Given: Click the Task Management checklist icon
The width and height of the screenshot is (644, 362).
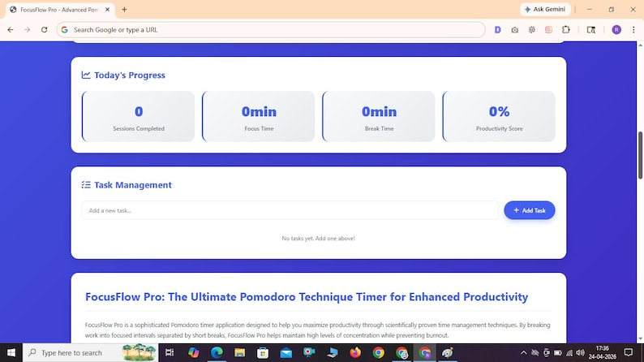Looking at the screenshot, I should pyautogui.click(x=86, y=185).
